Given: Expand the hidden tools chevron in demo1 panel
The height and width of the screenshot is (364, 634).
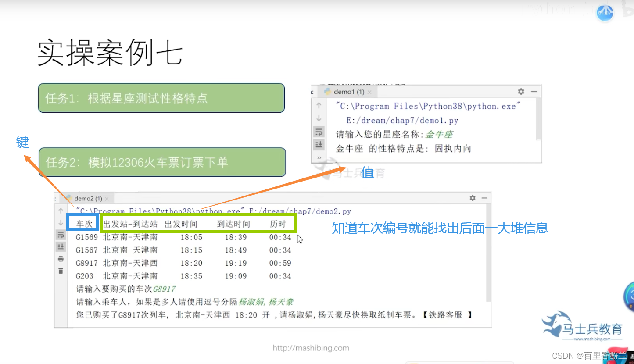Looking at the screenshot, I should point(319,157).
